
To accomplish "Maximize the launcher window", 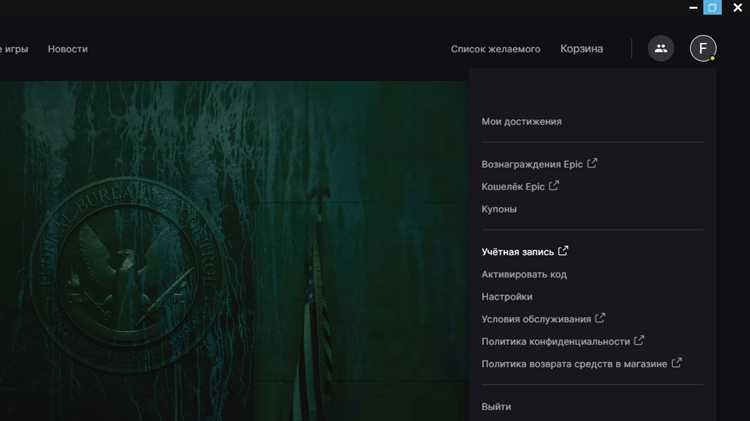I will (x=712, y=8).
